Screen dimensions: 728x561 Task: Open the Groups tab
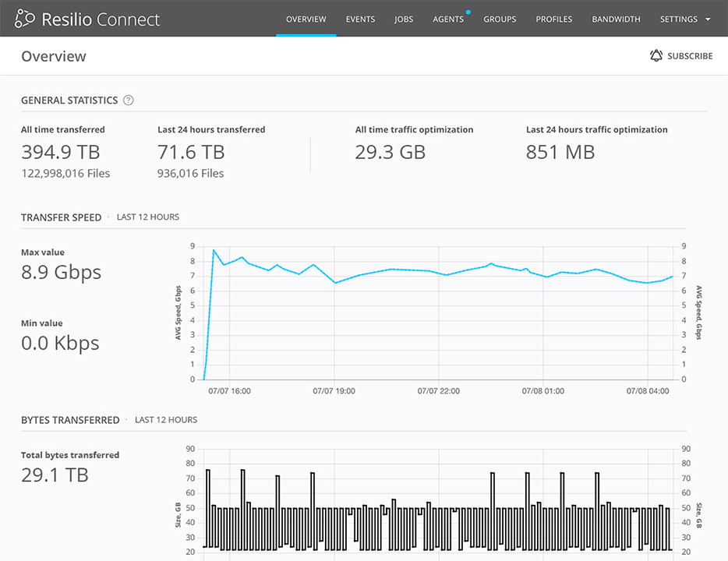pos(500,19)
